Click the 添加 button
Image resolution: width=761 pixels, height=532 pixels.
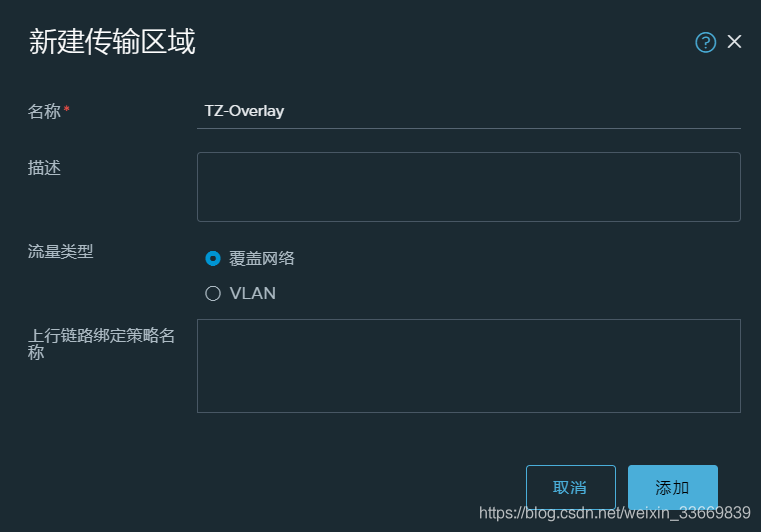point(673,487)
